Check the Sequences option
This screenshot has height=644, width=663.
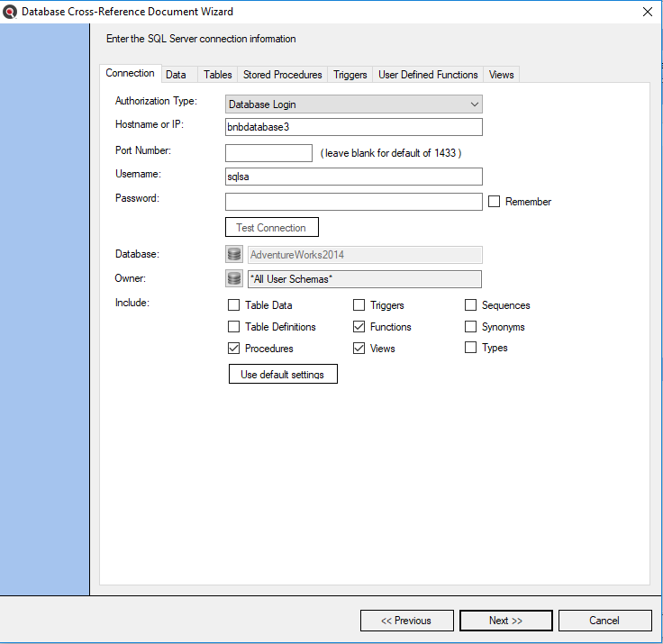coord(470,305)
